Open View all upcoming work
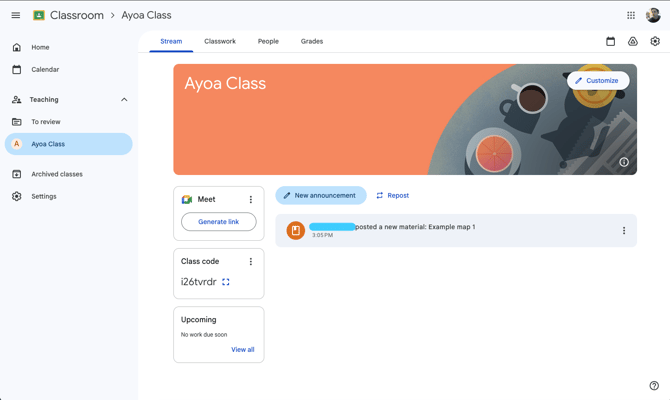The height and width of the screenshot is (400, 670). pyautogui.click(x=243, y=350)
